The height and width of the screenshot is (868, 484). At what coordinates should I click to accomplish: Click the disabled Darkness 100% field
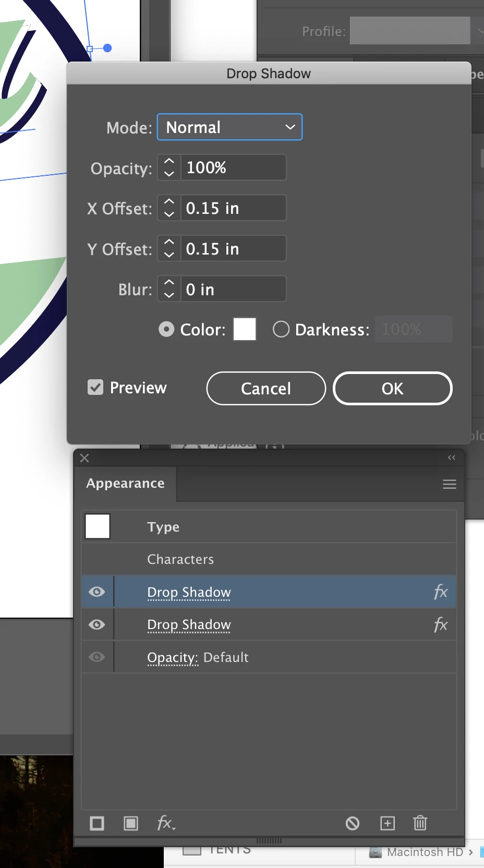click(x=414, y=329)
